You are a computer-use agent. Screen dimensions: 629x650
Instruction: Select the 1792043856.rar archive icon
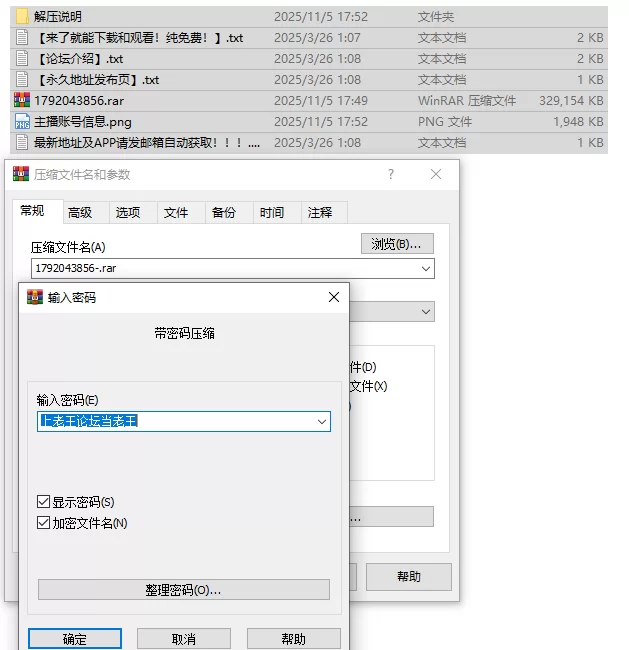point(22,101)
